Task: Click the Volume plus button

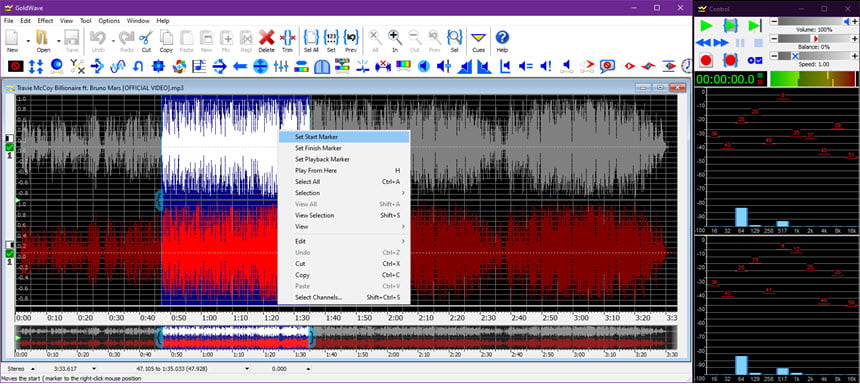Action: pos(854,21)
